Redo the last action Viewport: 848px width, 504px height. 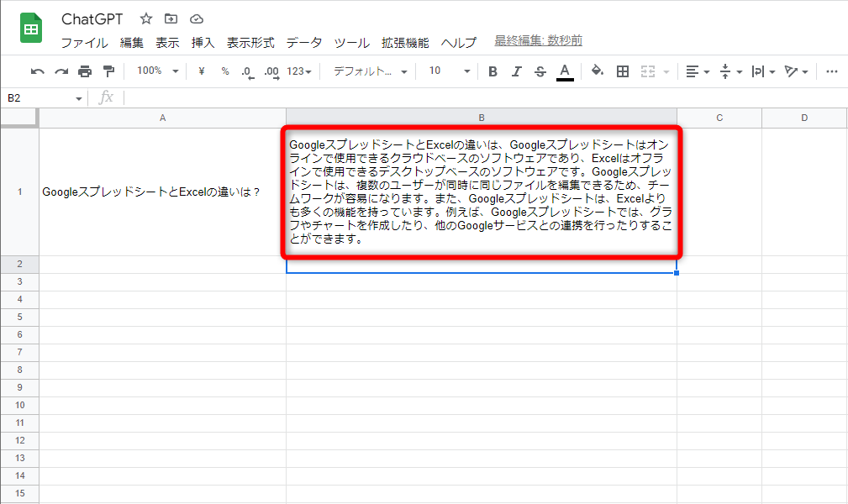point(60,71)
